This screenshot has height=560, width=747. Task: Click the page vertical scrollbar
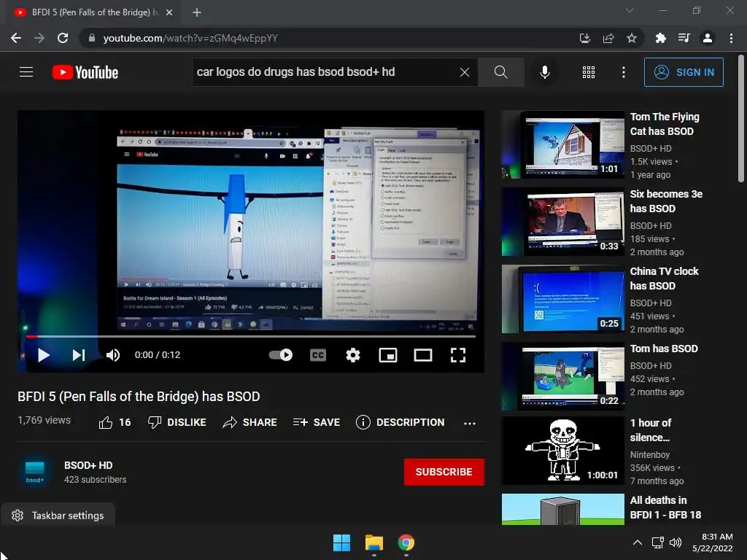click(741, 118)
